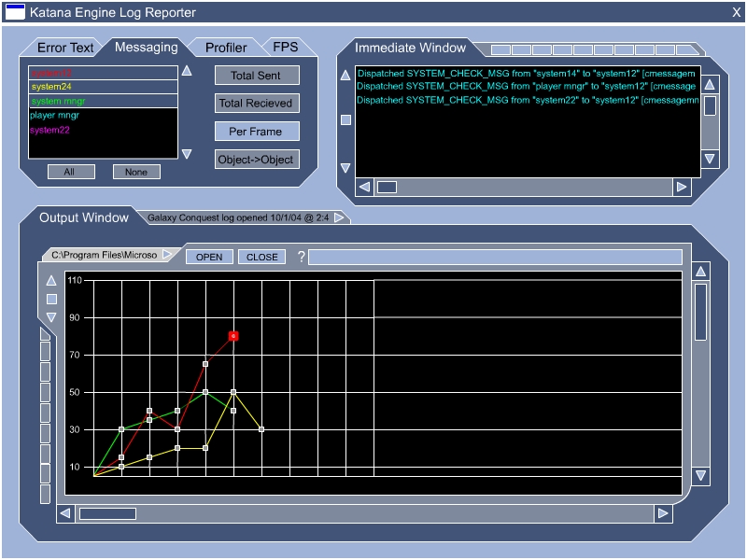Click Output Window horizontal scrollbar thumb
747x560 pixels.
point(107,514)
